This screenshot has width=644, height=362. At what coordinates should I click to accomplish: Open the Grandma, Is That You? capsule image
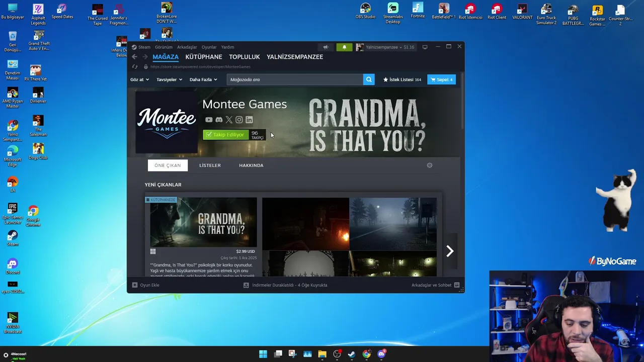[x=203, y=222]
